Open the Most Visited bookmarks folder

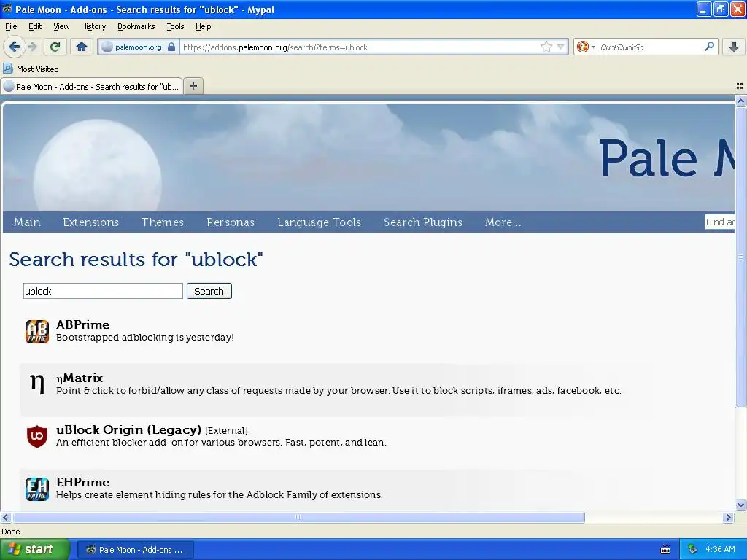click(x=31, y=69)
